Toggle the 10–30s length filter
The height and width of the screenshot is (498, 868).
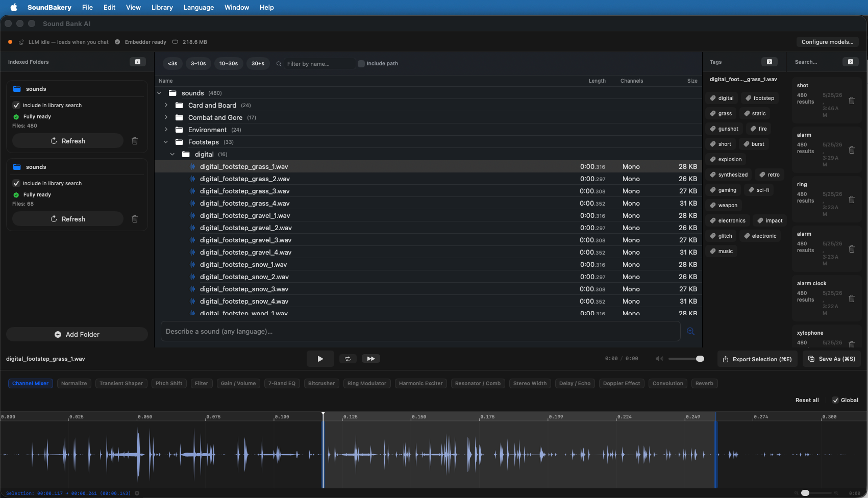229,63
